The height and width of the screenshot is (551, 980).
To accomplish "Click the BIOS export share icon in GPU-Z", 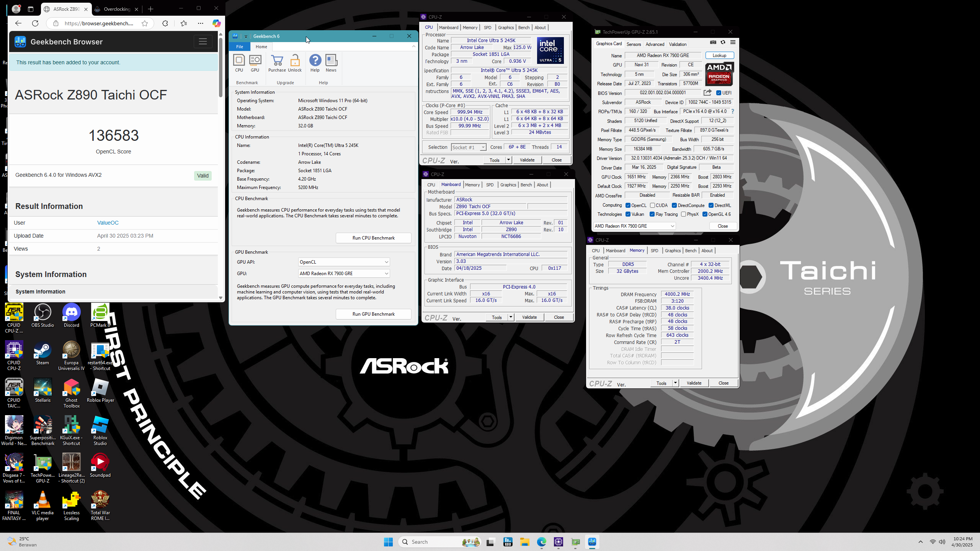I will (707, 93).
